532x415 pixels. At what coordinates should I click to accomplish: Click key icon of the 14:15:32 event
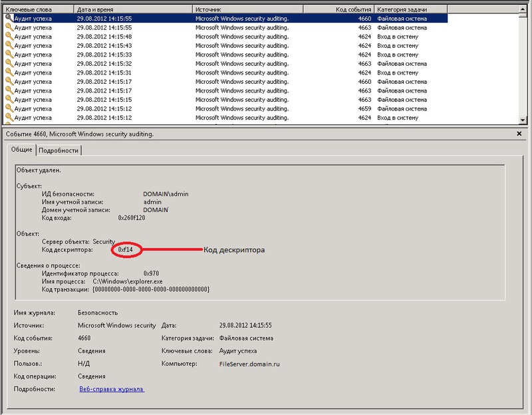pos(9,64)
